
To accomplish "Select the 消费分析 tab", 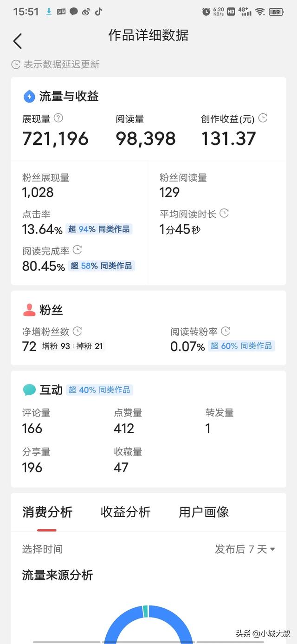I will (47, 512).
